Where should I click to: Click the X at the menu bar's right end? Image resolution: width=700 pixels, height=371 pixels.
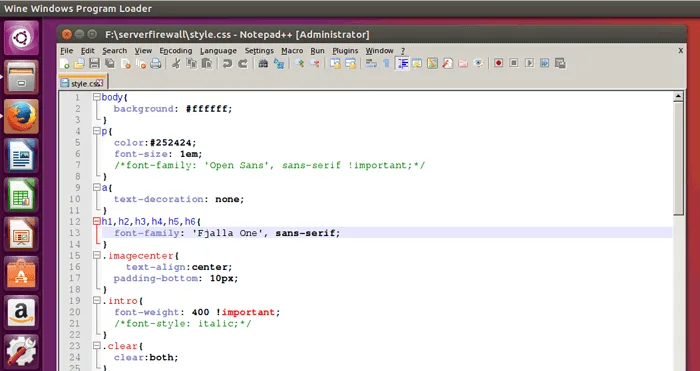tap(681, 50)
